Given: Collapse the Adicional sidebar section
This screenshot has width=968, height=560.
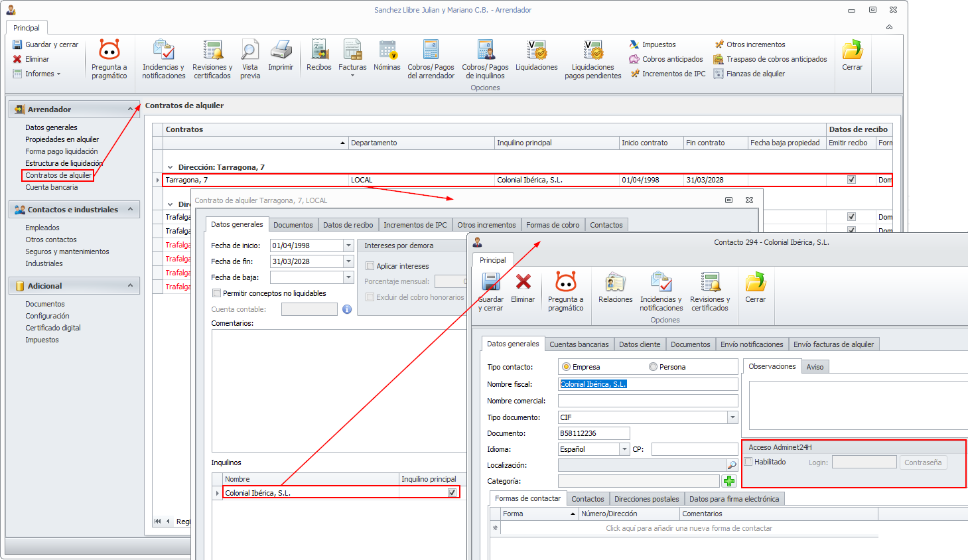Looking at the screenshot, I should pos(131,285).
